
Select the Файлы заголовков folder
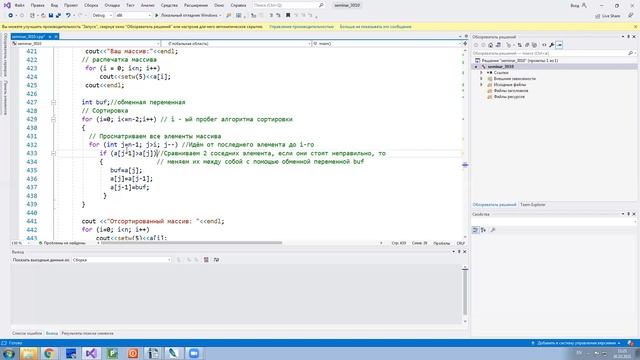[511, 91]
